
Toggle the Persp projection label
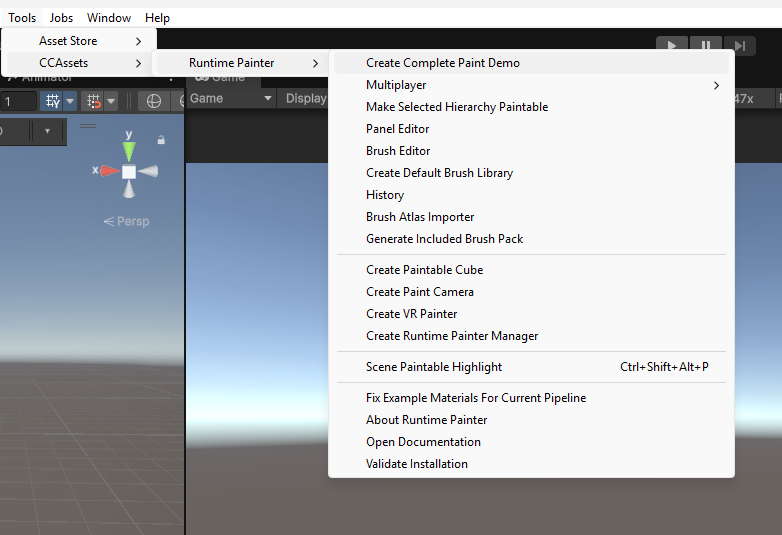pos(127,221)
